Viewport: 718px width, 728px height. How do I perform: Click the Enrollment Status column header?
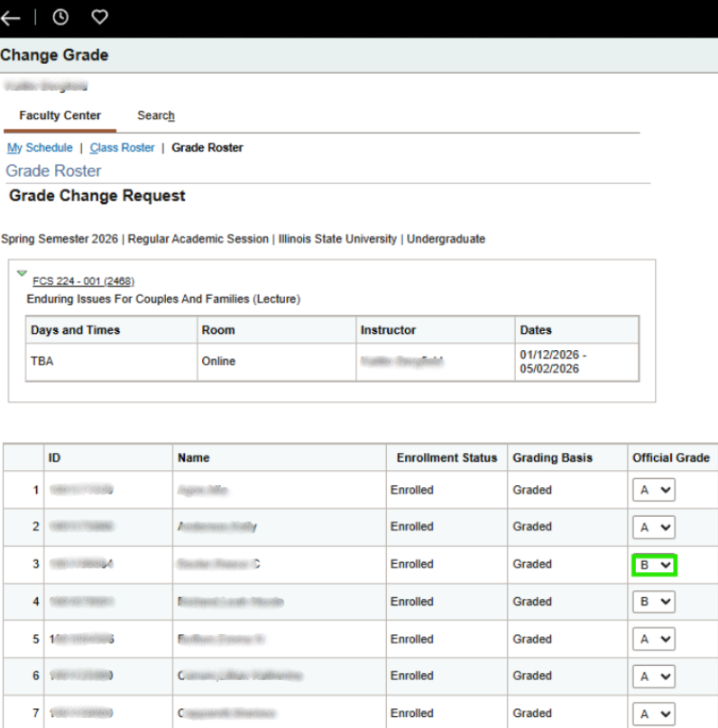point(446,457)
